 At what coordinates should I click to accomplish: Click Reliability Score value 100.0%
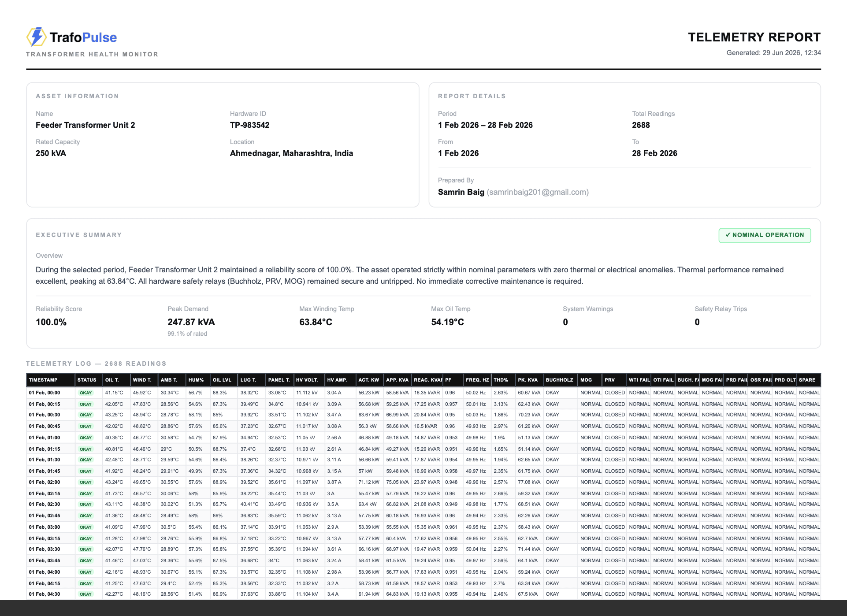coord(51,322)
